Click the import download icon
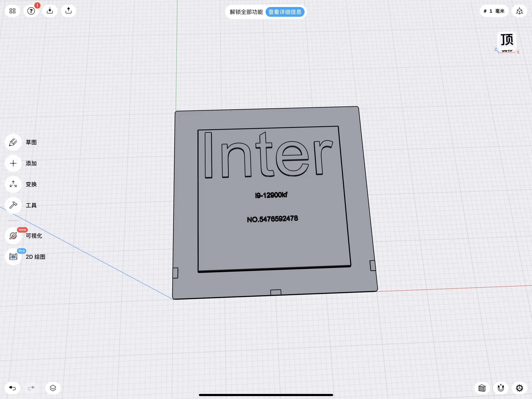The height and width of the screenshot is (399, 532). (50, 11)
